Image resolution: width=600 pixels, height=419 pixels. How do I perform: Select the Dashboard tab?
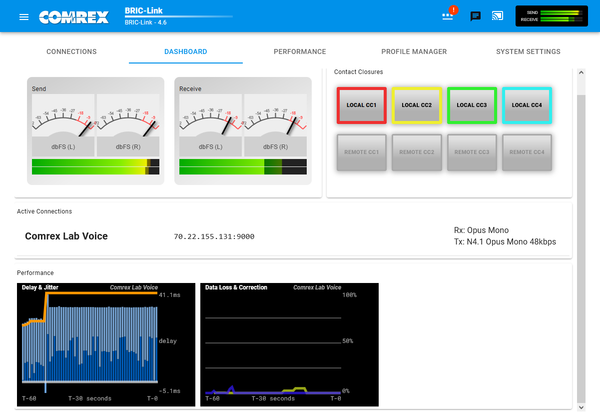[186, 52]
